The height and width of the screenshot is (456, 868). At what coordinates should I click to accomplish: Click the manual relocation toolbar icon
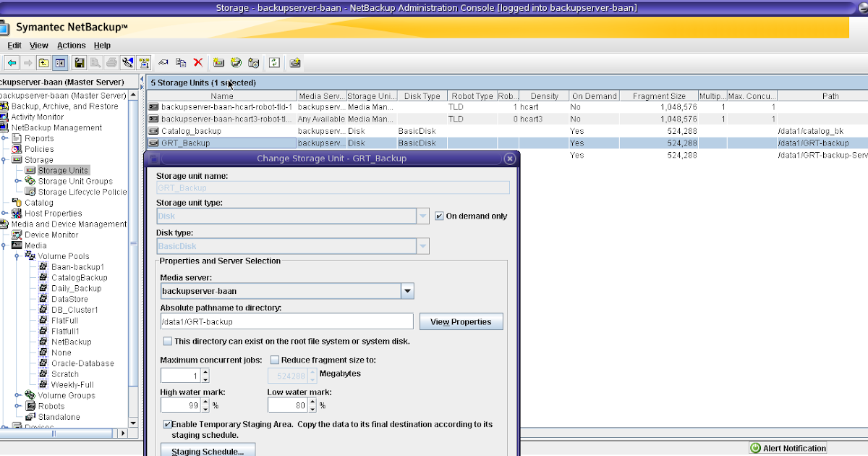295,63
